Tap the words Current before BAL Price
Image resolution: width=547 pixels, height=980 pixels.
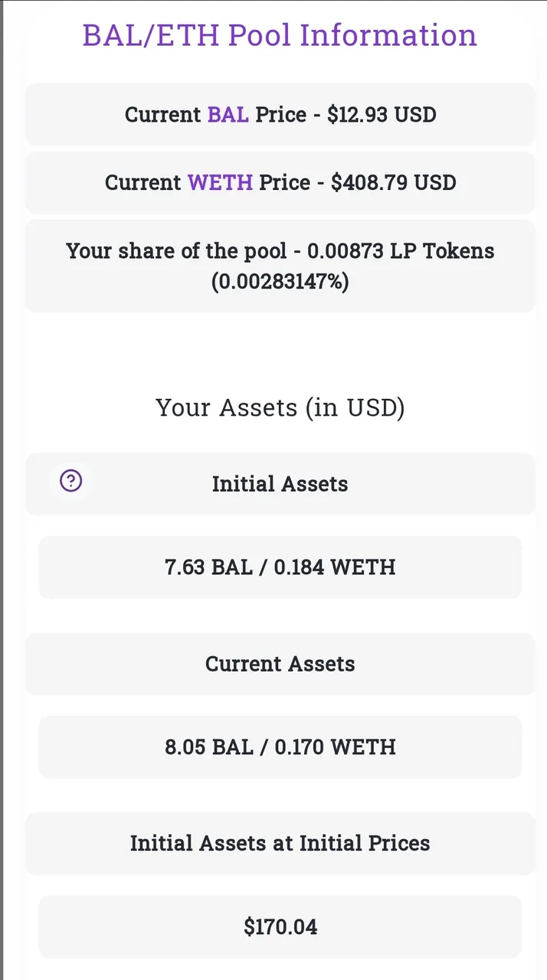(163, 115)
